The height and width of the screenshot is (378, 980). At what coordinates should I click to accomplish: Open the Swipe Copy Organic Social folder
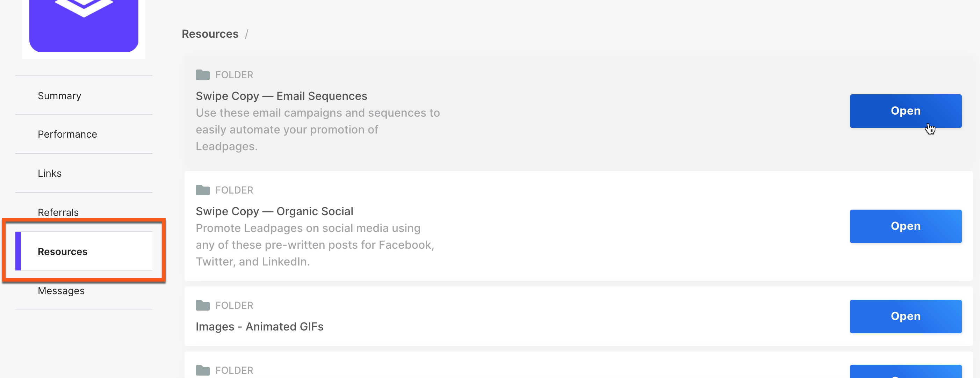(906, 226)
